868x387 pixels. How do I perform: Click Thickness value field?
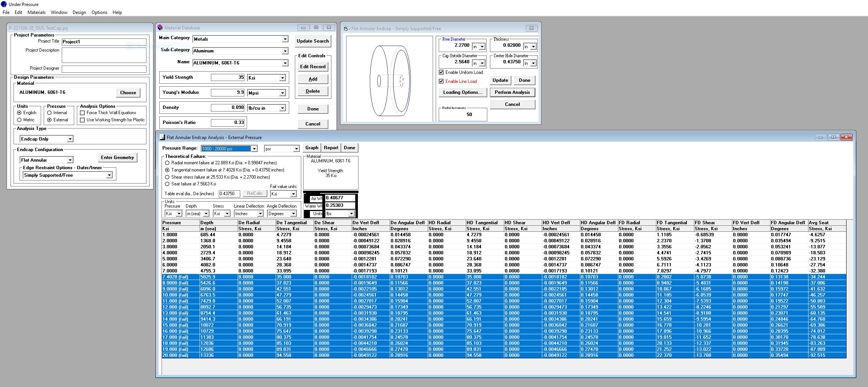point(506,45)
